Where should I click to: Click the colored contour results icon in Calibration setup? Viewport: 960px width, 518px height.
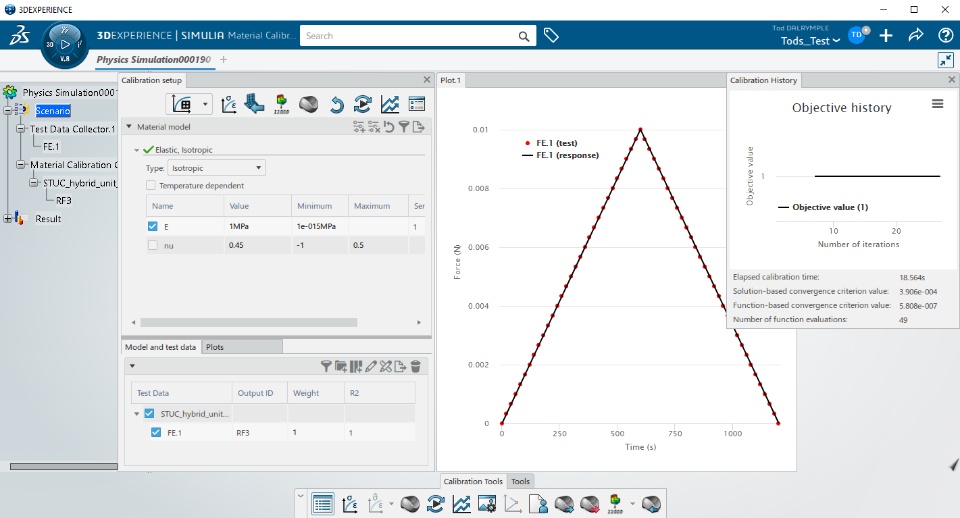click(281, 104)
